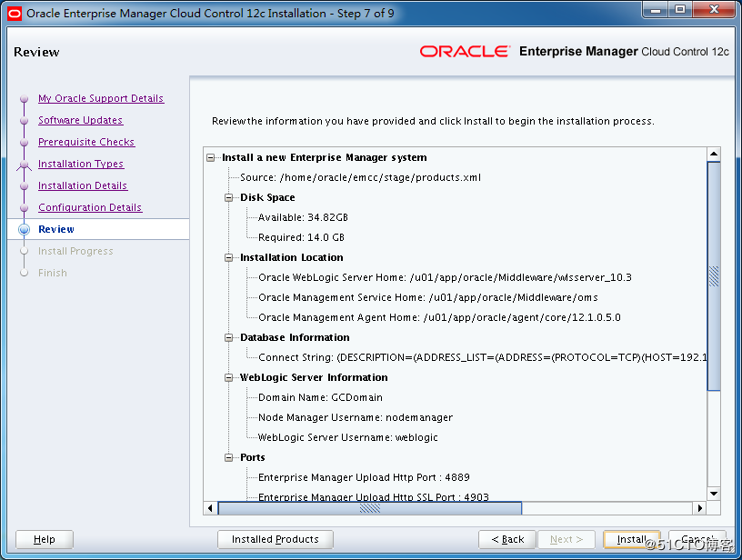Image resolution: width=742 pixels, height=560 pixels.
Task: Click the Install button
Action: [x=631, y=539]
